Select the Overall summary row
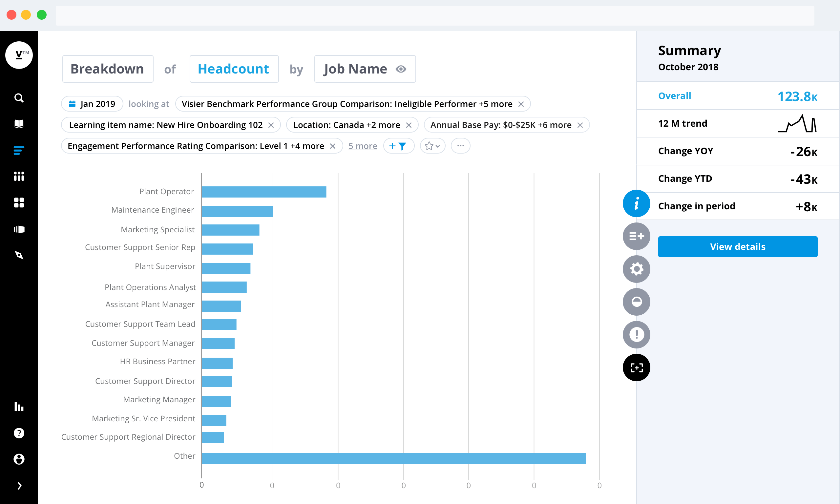Image resolution: width=840 pixels, height=504 pixels. [738, 96]
